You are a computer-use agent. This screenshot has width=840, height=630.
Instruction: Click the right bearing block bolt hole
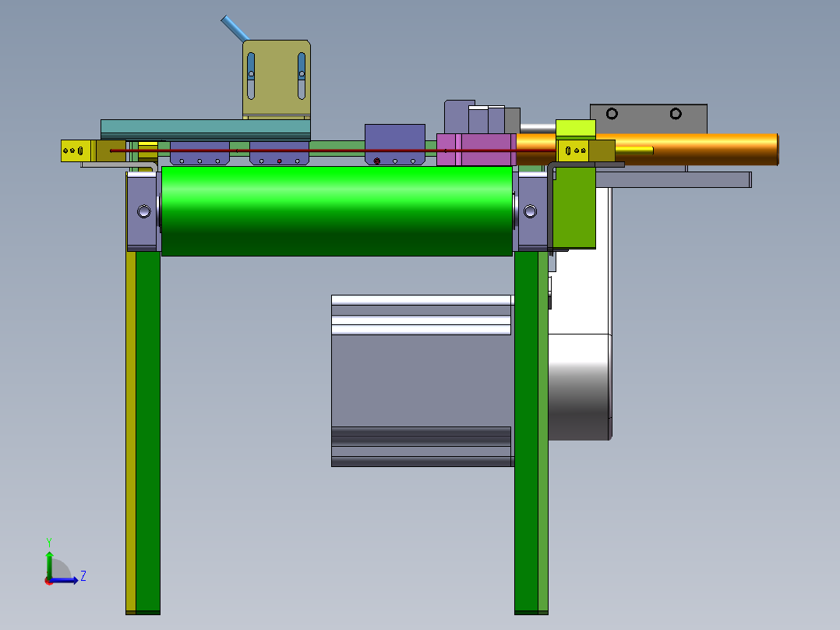pos(530,211)
